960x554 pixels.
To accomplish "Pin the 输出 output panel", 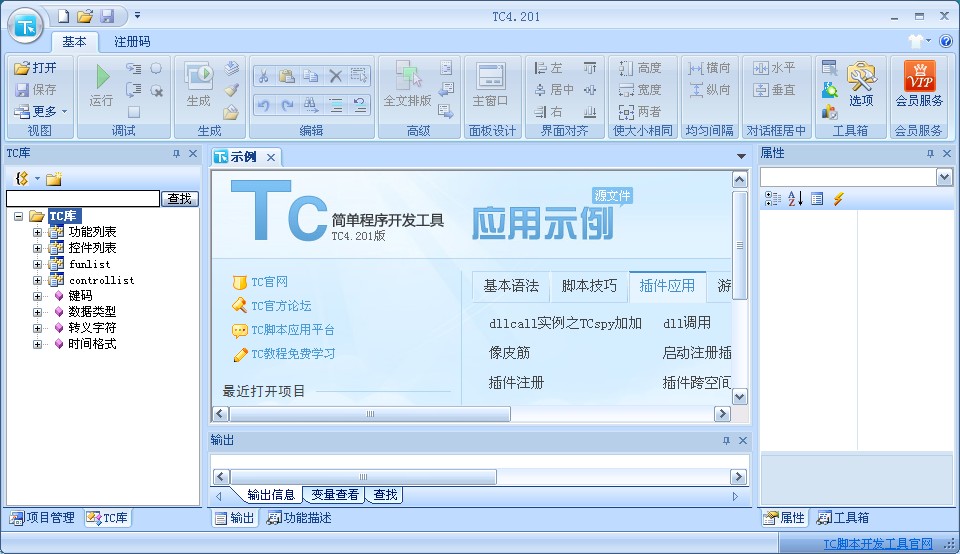I will click(726, 441).
